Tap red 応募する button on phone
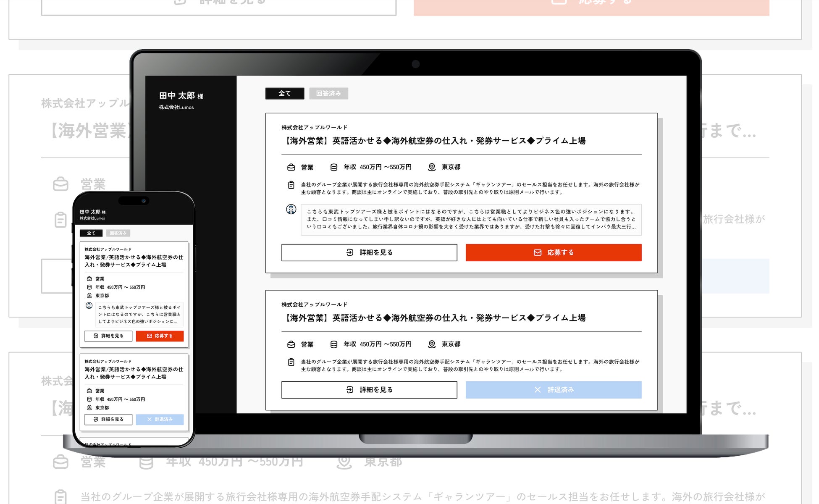 coord(160,336)
